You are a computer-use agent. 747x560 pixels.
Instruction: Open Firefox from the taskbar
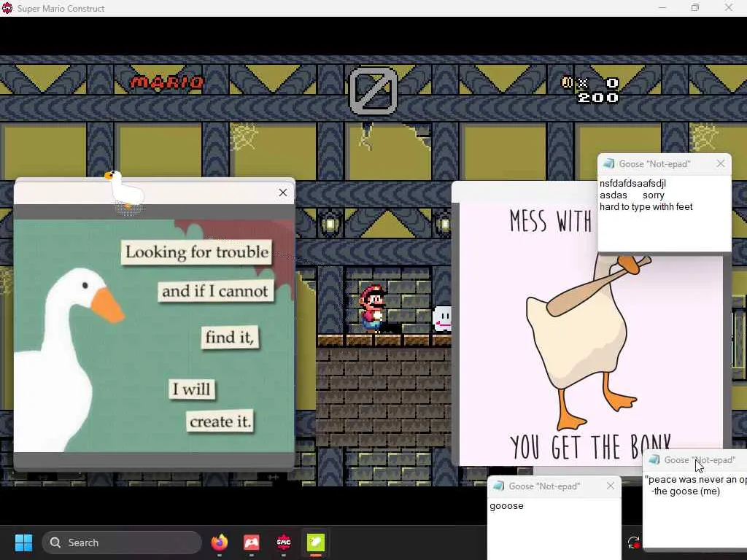(x=220, y=542)
